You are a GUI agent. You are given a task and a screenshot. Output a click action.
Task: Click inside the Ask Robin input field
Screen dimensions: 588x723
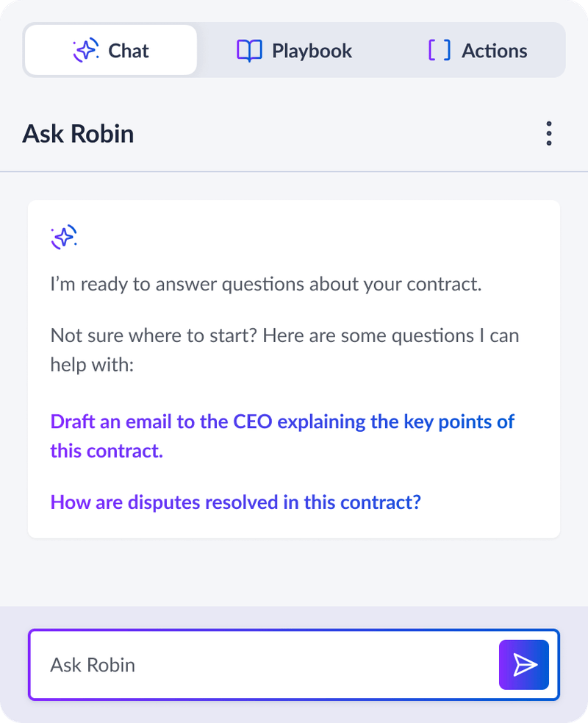click(220, 664)
